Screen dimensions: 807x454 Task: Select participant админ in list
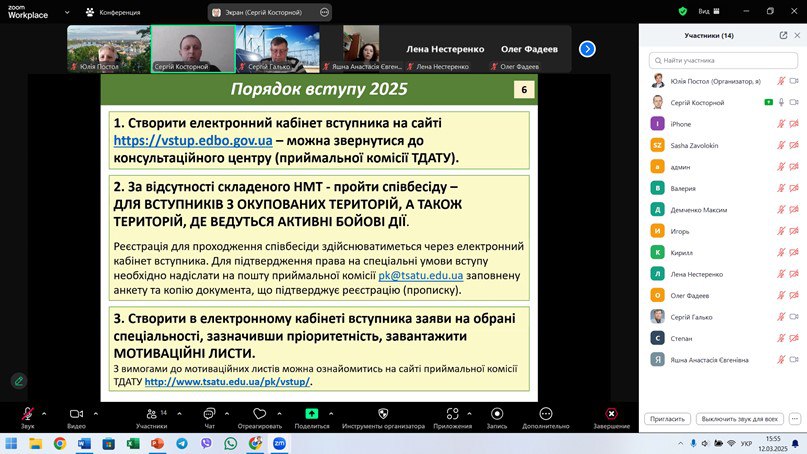point(723,167)
